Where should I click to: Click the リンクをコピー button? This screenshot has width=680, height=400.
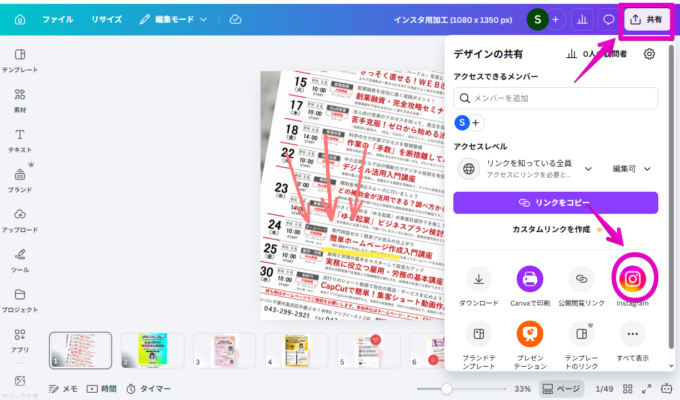pos(556,203)
